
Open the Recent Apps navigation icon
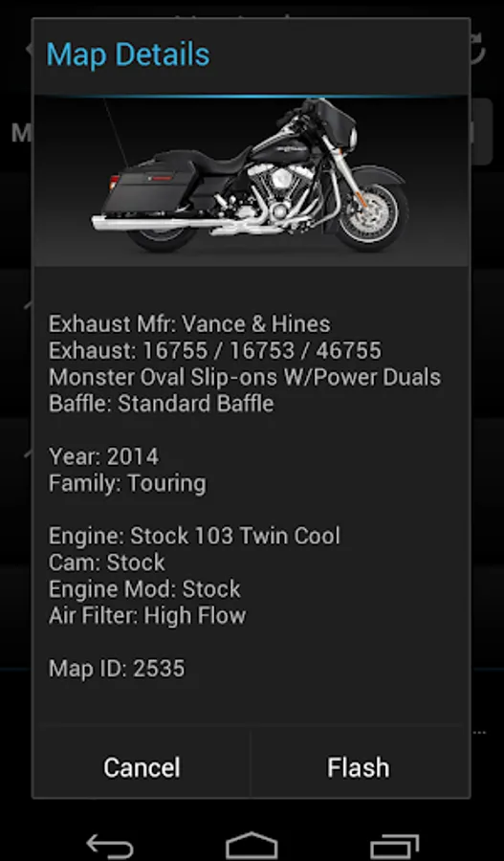tap(394, 847)
